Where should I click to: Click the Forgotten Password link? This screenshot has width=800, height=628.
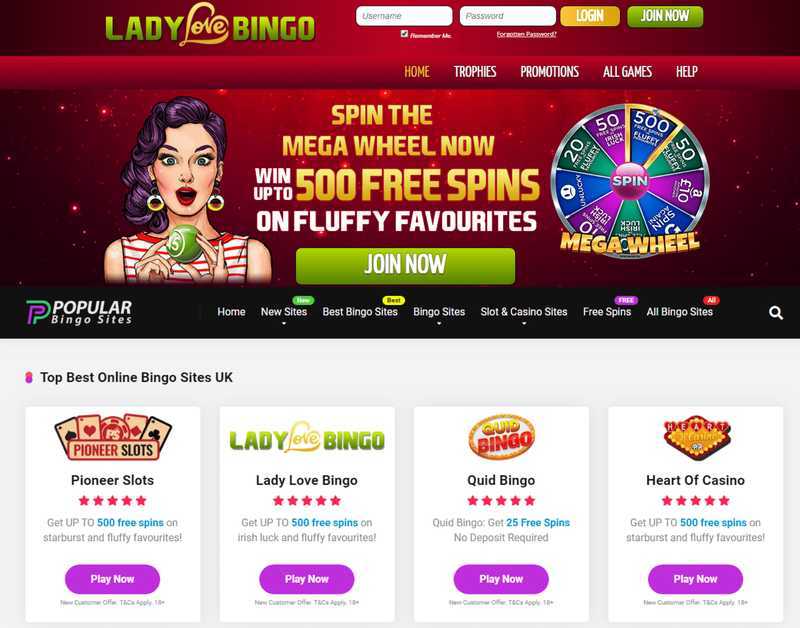[x=526, y=34]
